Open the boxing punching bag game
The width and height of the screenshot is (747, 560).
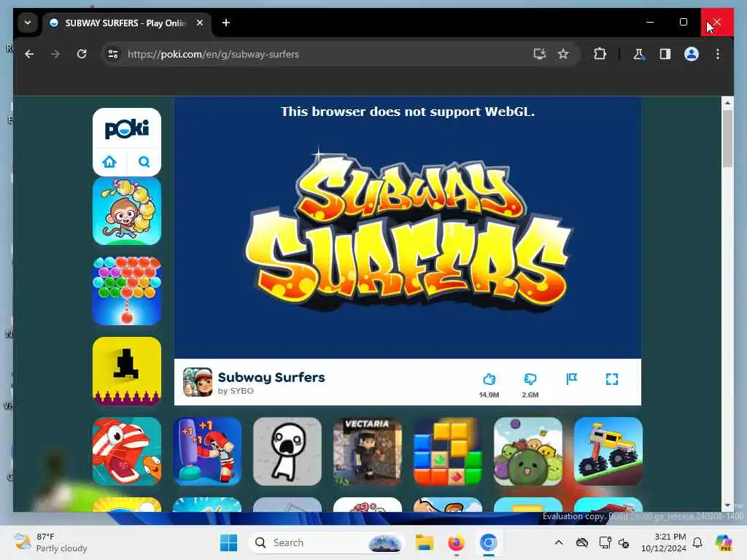coord(207,451)
